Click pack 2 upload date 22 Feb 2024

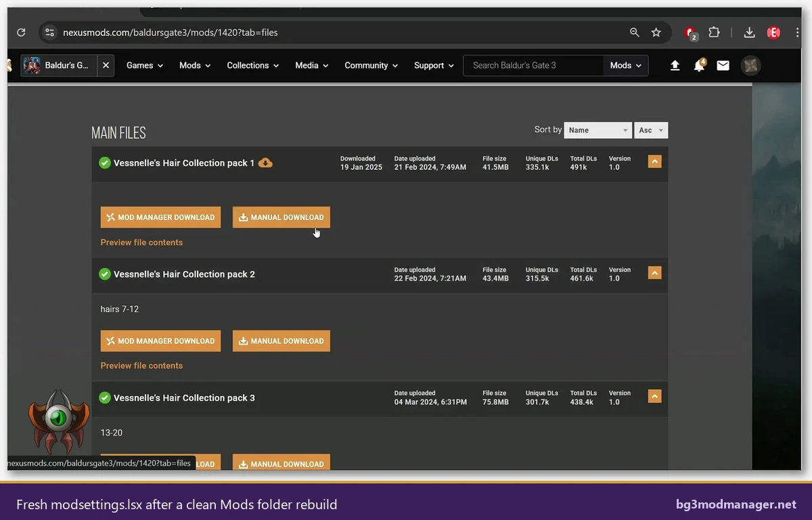430,278
